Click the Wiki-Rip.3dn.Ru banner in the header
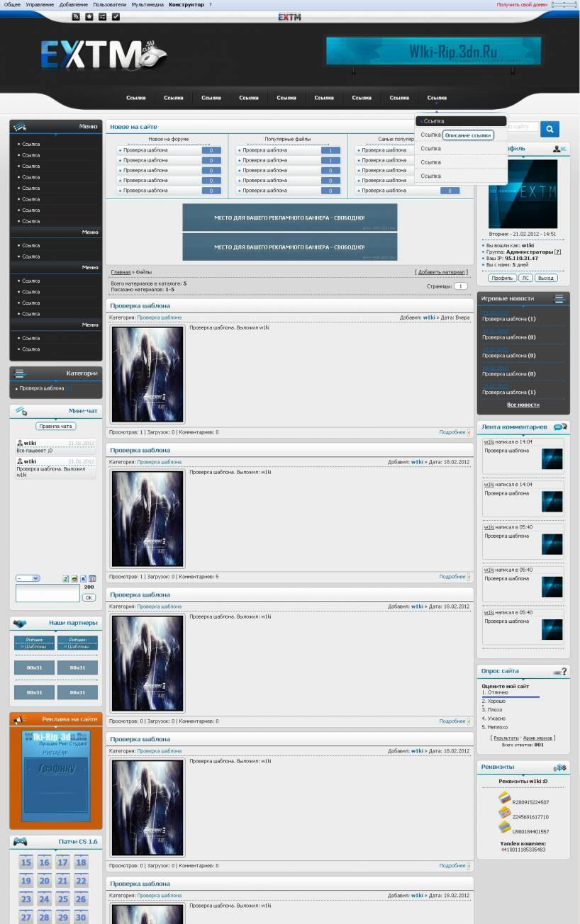 click(x=433, y=51)
